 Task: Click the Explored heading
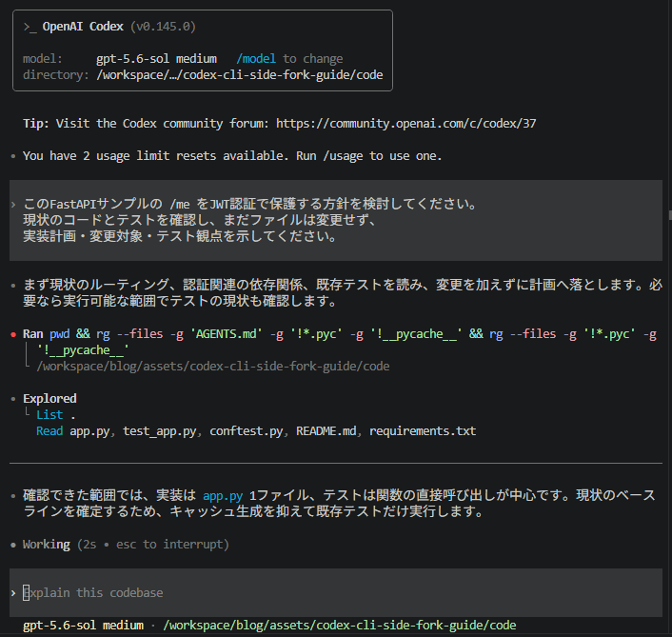(49, 399)
